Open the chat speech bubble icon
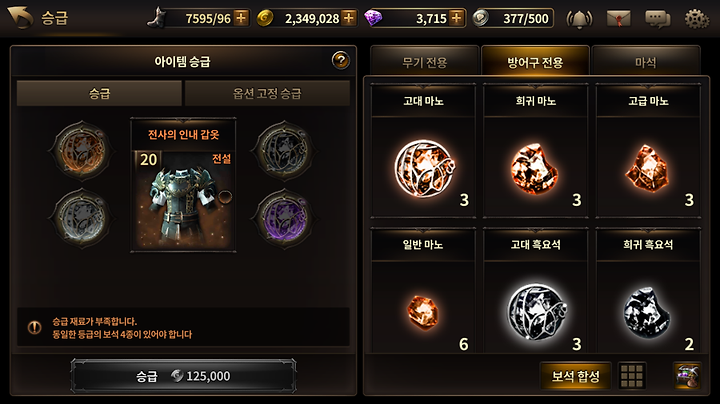The image size is (720, 404). click(x=658, y=19)
